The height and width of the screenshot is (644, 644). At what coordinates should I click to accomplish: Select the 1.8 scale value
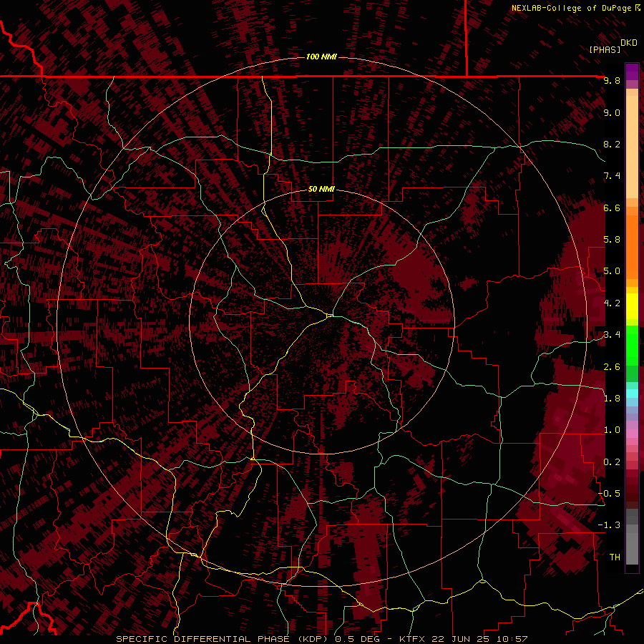[x=612, y=399]
